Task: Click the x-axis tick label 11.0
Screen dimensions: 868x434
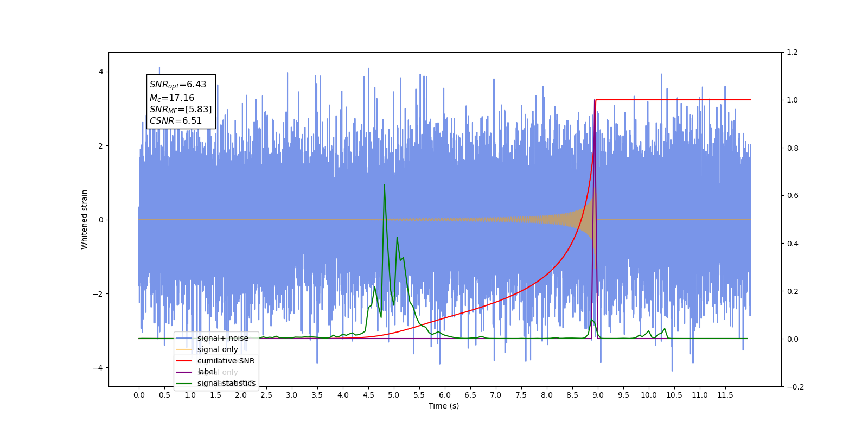Action: 700,395
